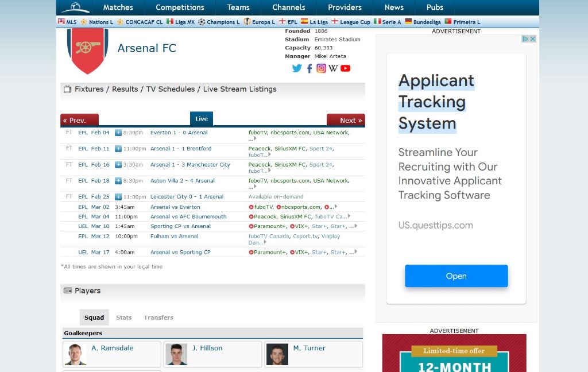Click M. Turner's photo thumbnail
The height and width of the screenshot is (372, 588).
point(277,354)
